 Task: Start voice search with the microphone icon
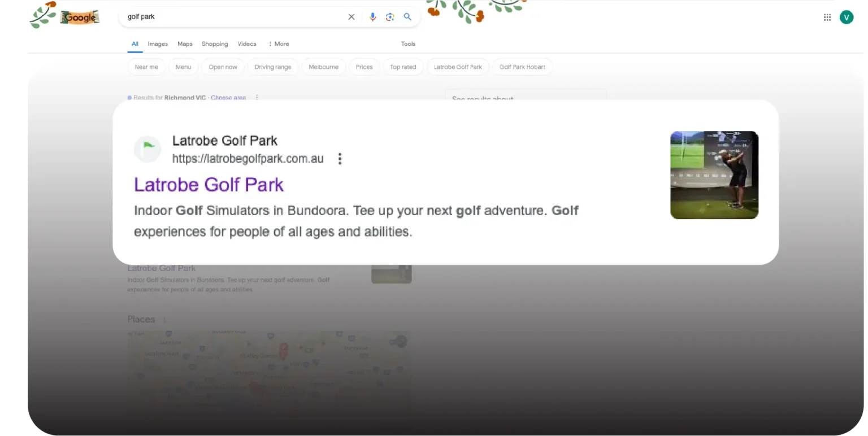(x=372, y=17)
